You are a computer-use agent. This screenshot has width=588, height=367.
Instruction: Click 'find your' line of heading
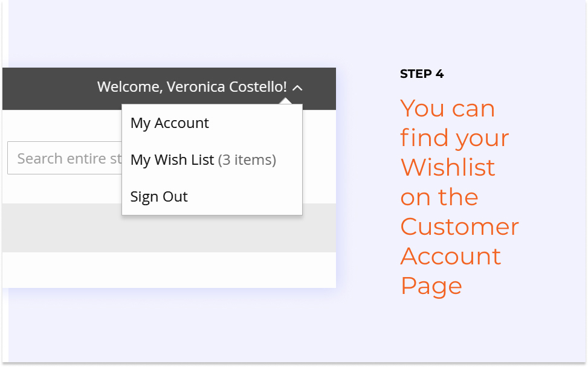(455, 138)
